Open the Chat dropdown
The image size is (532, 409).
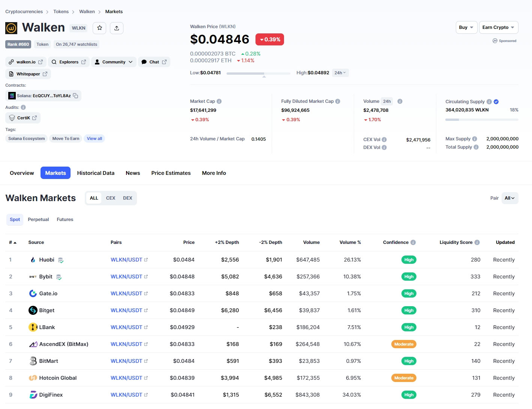154,62
